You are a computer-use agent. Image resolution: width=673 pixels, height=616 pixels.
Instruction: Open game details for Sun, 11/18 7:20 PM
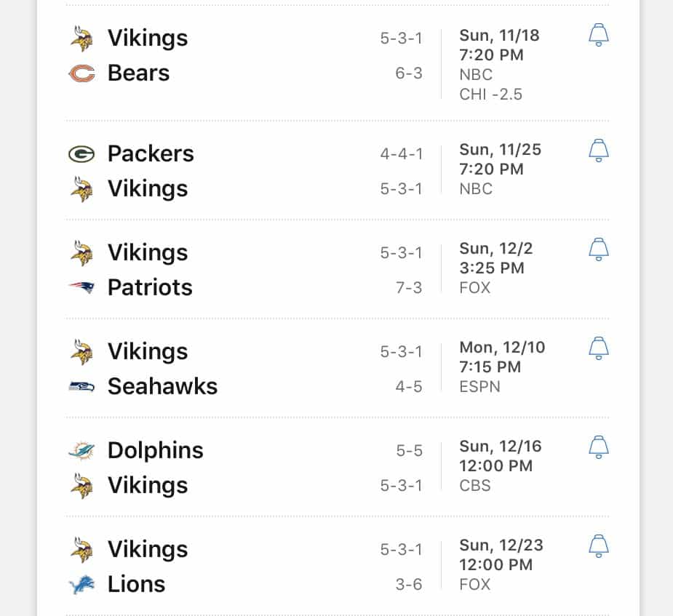pos(499,45)
